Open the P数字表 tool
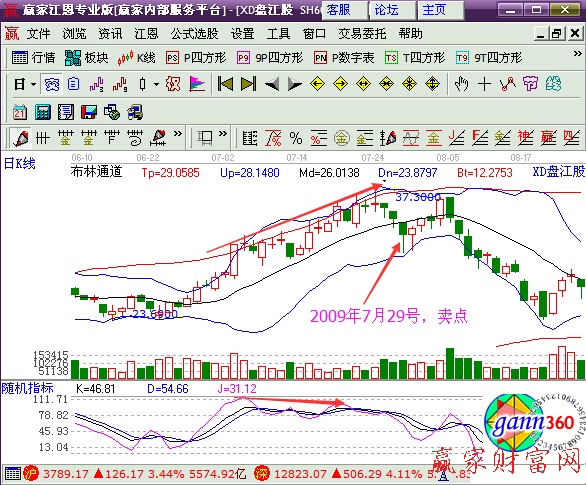The height and width of the screenshot is (485, 586). coord(344,58)
